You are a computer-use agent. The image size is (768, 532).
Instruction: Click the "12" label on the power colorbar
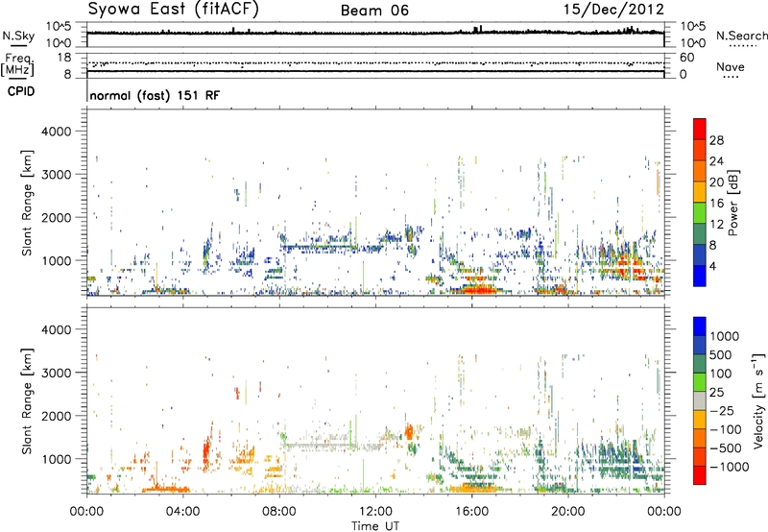pos(716,225)
